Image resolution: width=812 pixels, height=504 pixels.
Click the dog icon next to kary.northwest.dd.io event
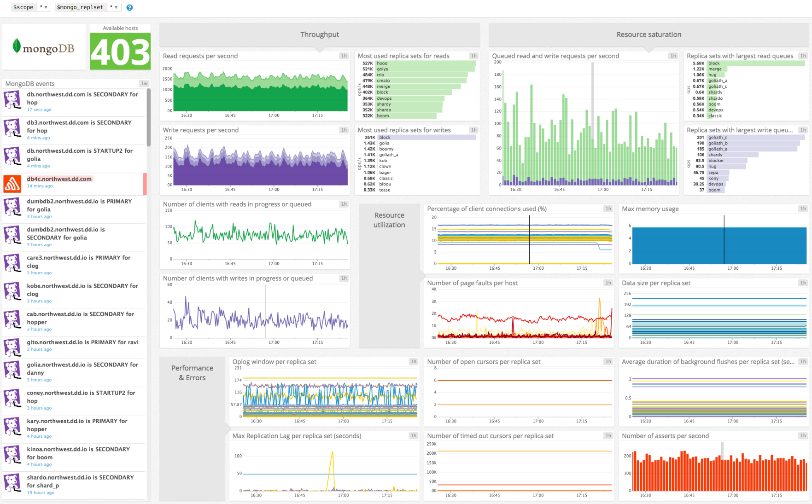[13, 426]
